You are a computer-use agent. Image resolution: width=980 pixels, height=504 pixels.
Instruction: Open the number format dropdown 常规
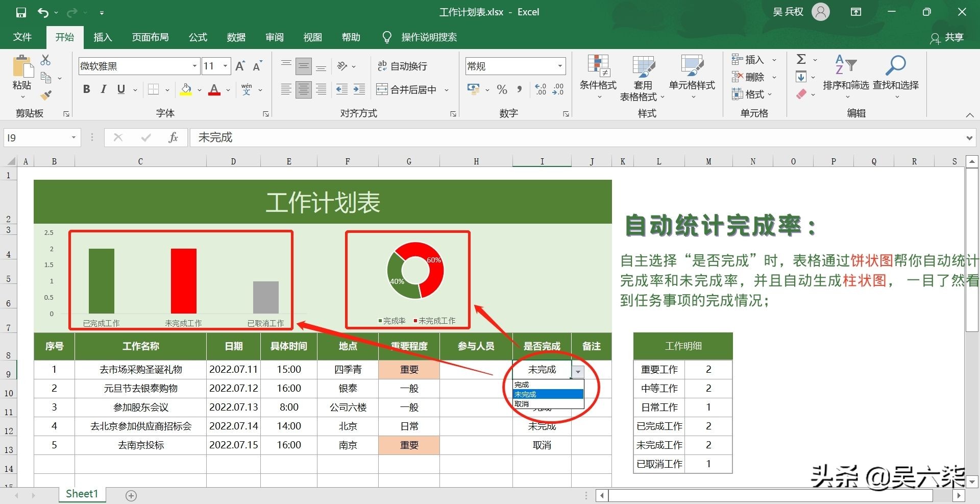click(560, 66)
